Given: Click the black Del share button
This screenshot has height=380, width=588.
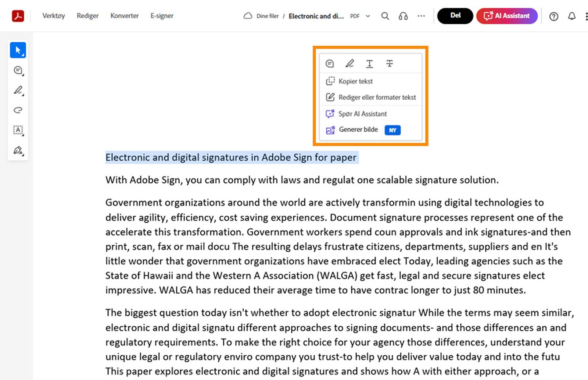Looking at the screenshot, I should [455, 16].
